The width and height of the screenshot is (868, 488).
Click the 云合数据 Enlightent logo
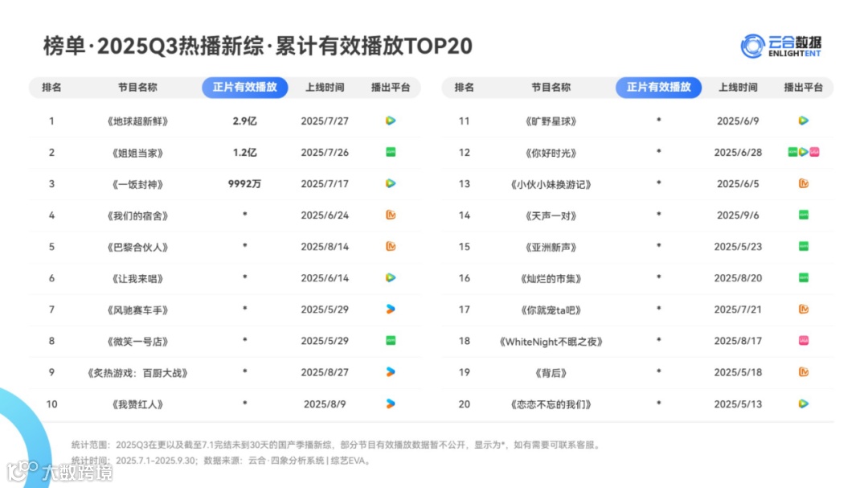click(x=781, y=46)
